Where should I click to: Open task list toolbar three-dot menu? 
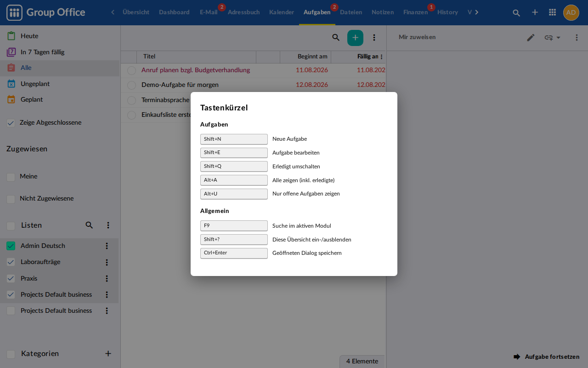tap(374, 38)
